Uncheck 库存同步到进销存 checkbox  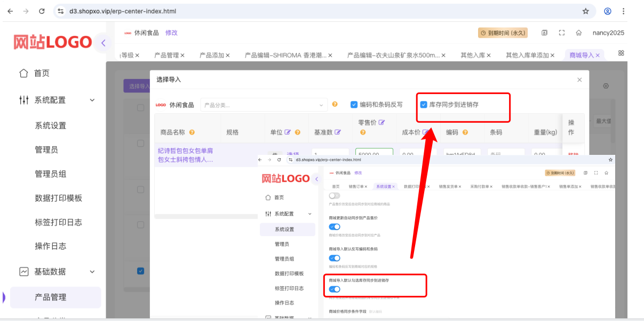tap(424, 105)
